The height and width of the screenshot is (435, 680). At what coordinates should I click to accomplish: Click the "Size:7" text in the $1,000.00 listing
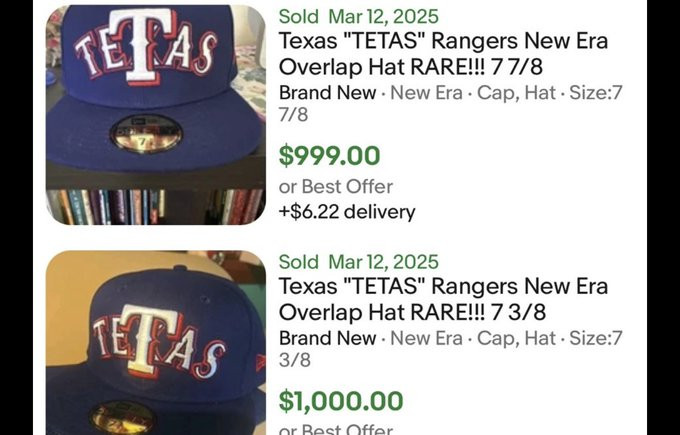click(596, 338)
